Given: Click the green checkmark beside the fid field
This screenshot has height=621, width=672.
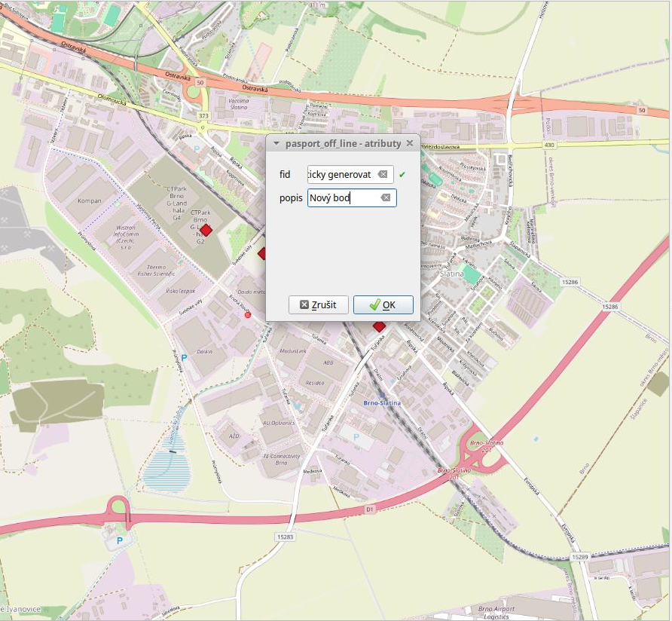Looking at the screenshot, I should coord(402,175).
